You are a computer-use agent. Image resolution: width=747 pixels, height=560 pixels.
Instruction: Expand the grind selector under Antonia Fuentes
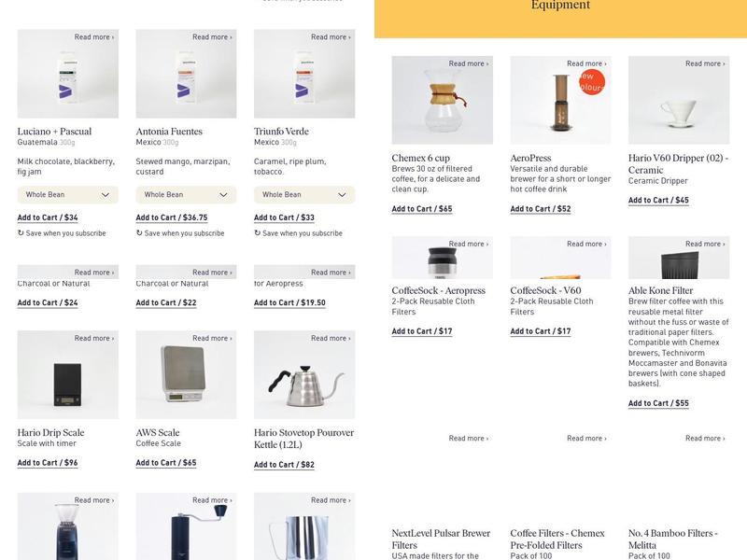[186, 195]
